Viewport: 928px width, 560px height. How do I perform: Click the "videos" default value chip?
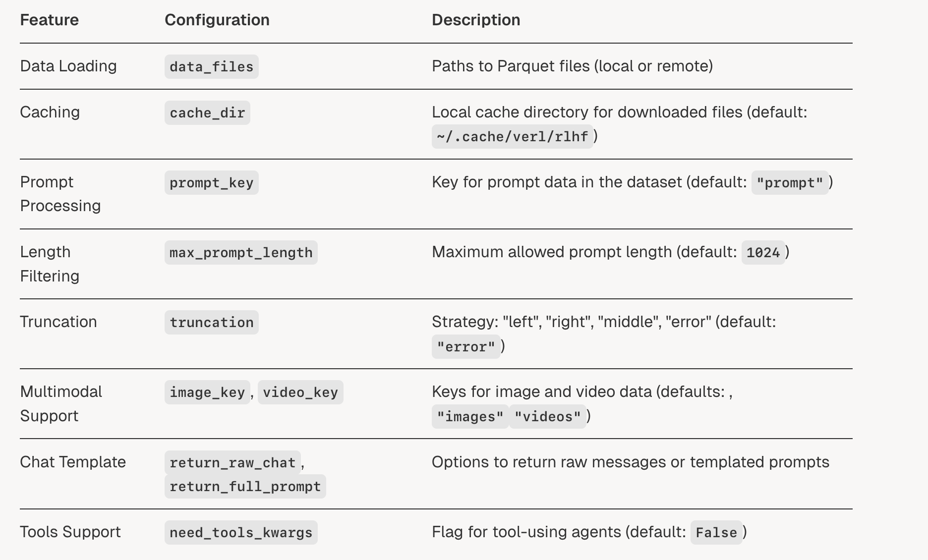click(x=548, y=416)
